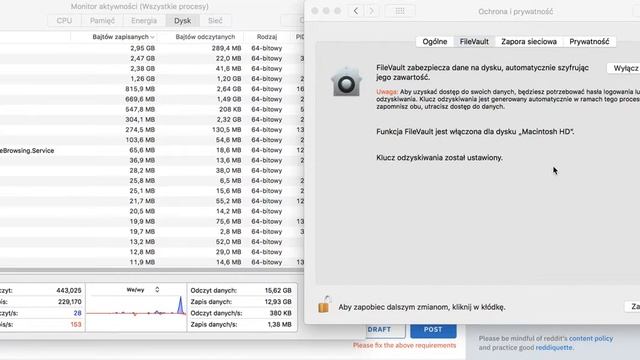Click the 229,170 writes count value
640x360 pixels.
[x=69, y=302]
